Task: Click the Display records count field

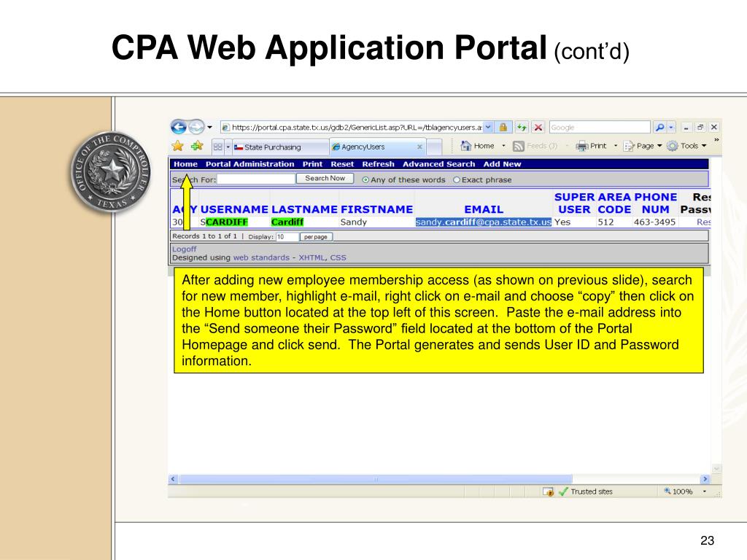Action: pyautogui.click(x=287, y=237)
